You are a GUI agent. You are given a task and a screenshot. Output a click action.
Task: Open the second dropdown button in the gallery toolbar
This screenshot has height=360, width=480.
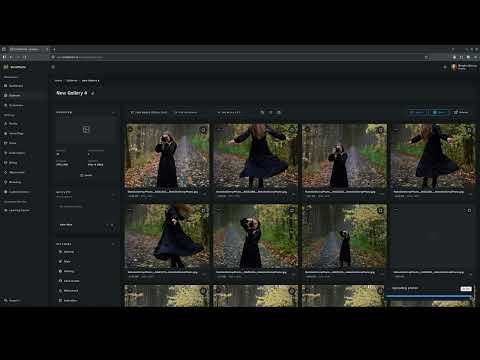pyautogui.click(x=186, y=113)
